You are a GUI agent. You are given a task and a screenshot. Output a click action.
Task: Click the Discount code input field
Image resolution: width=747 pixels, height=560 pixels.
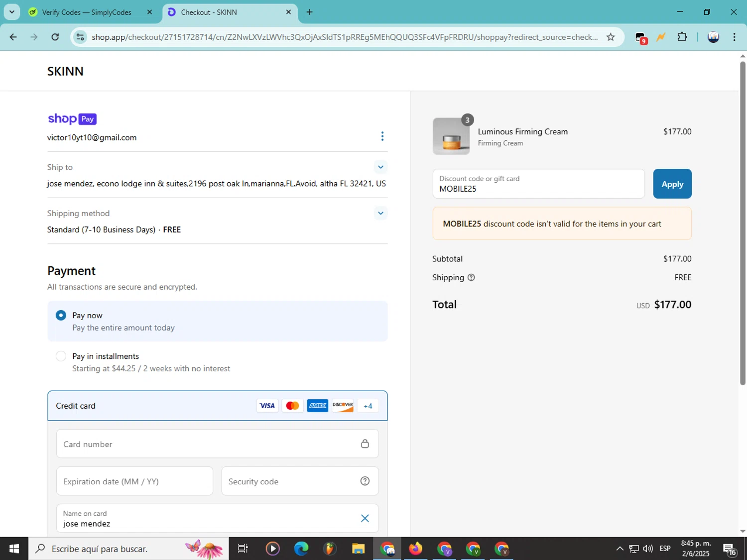point(538,184)
